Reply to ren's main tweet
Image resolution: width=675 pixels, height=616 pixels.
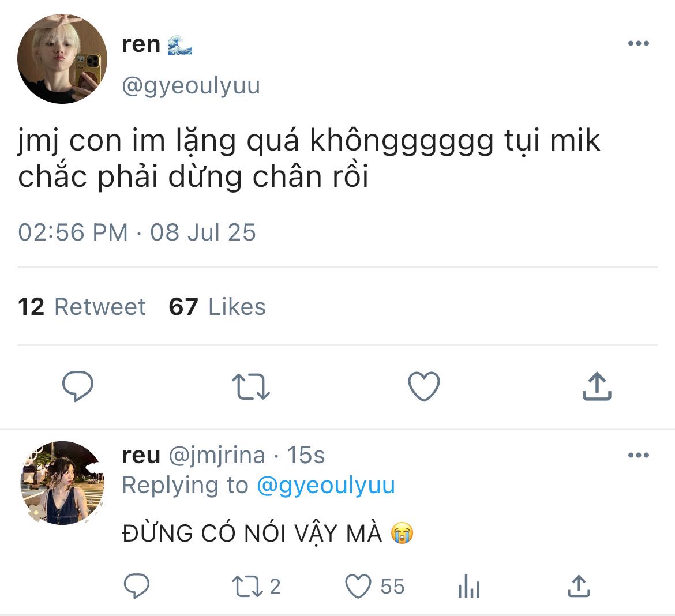(78, 386)
